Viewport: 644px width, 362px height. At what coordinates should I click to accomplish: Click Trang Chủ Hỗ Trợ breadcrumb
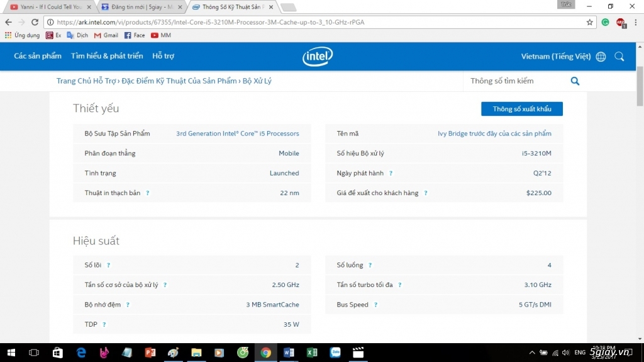[x=86, y=81]
